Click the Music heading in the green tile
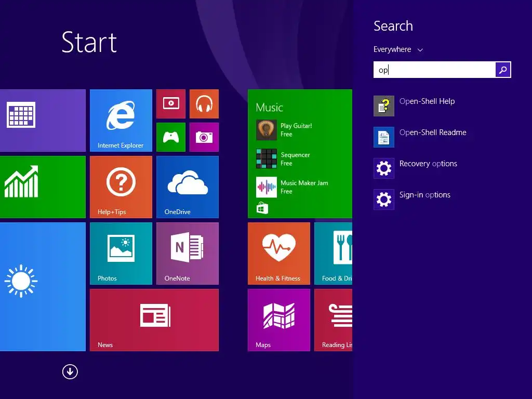Image resolution: width=532 pixels, height=399 pixels. coord(270,107)
